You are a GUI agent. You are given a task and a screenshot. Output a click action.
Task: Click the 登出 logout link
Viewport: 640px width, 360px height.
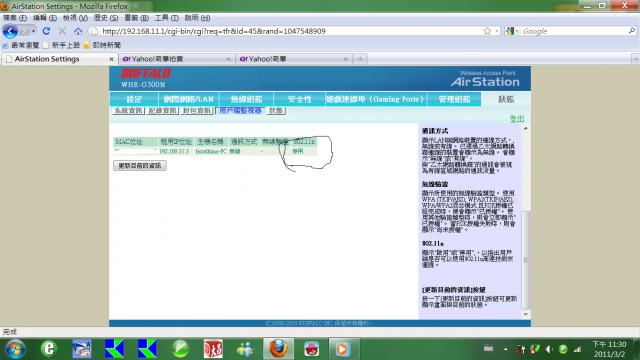[517, 119]
